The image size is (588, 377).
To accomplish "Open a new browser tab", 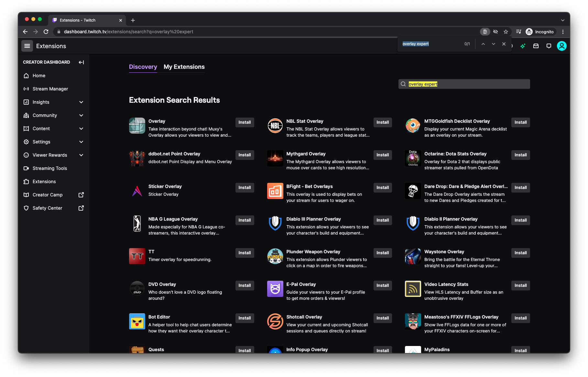I will tap(133, 20).
